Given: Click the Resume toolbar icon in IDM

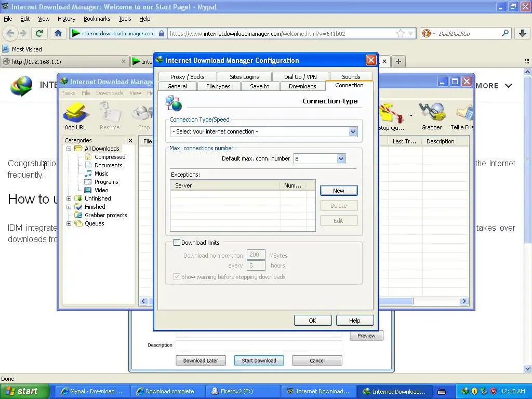Looking at the screenshot, I should [110, 116].
